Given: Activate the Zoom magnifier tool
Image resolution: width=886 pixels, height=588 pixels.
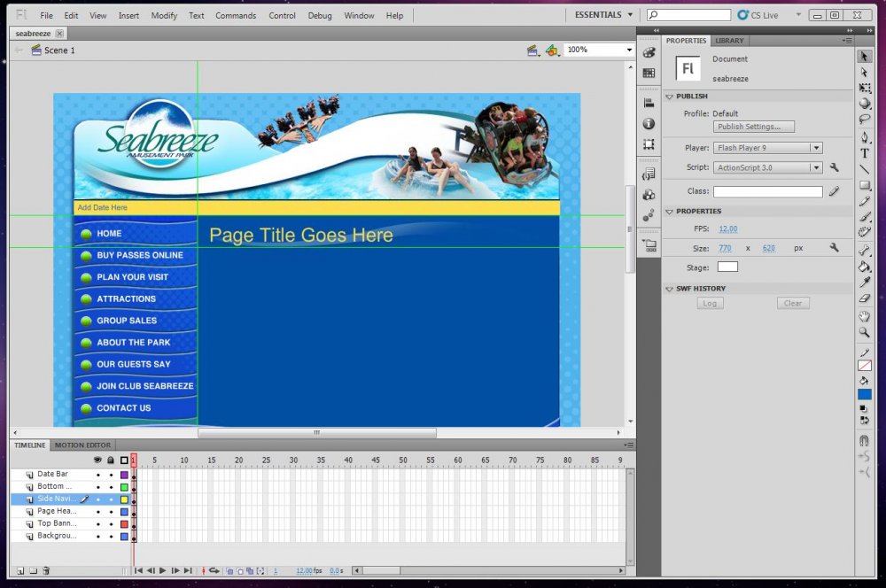Looking at the screenshot, I should (x=865, y=333).
